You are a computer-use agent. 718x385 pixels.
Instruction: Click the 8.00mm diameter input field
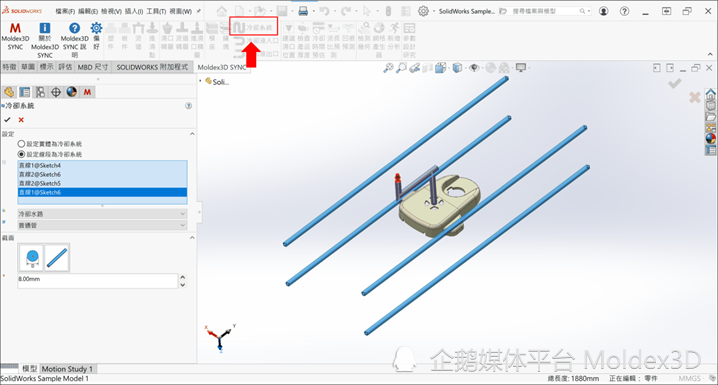pyautogui.click(x=98, y=281)
